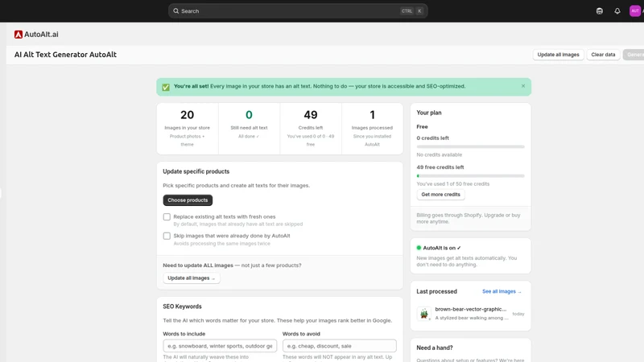
Task: Click Update all images arrow button in card
Action: pyautogui.click(x=192, y=278)
